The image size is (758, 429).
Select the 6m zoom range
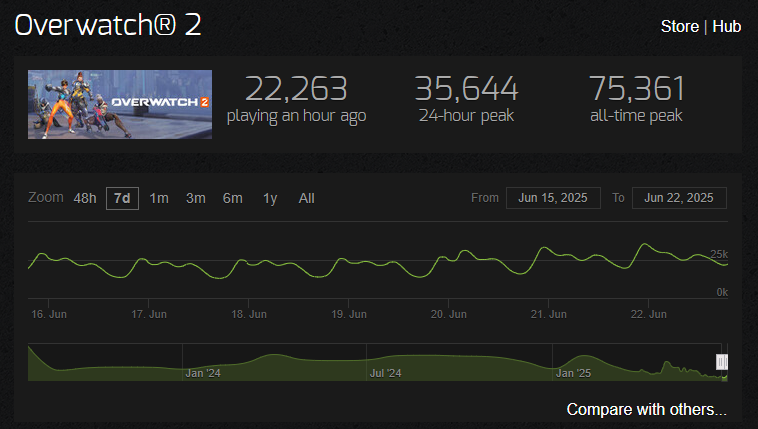[233, 198]
